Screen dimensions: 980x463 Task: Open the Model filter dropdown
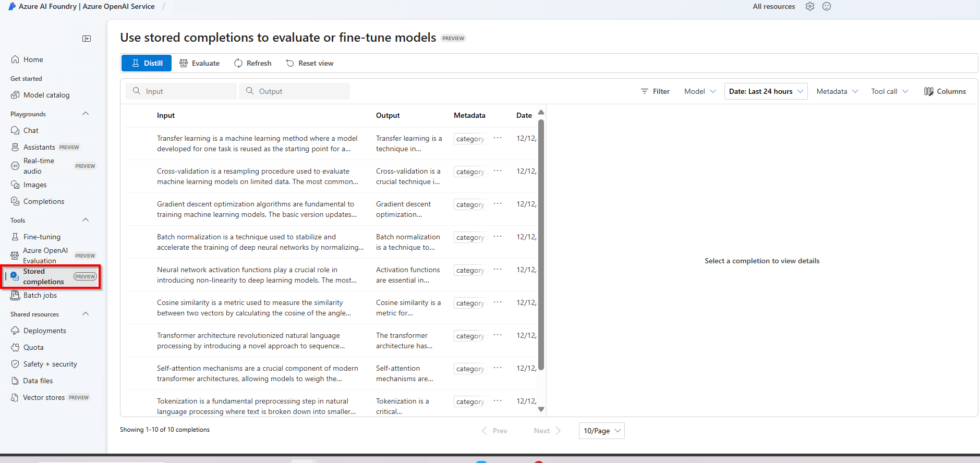pyautogui.click(x=700, y=91)
